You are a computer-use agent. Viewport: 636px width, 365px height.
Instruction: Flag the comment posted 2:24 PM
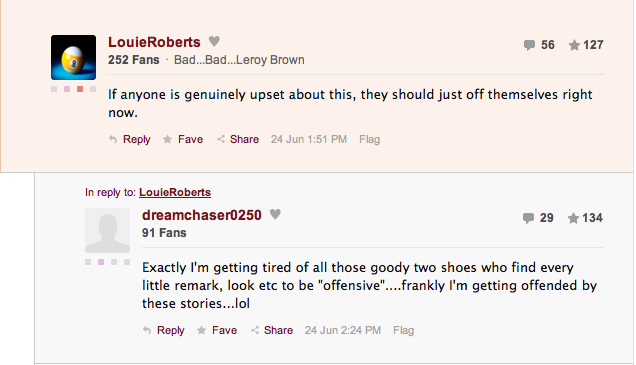[x=404, y=331]
